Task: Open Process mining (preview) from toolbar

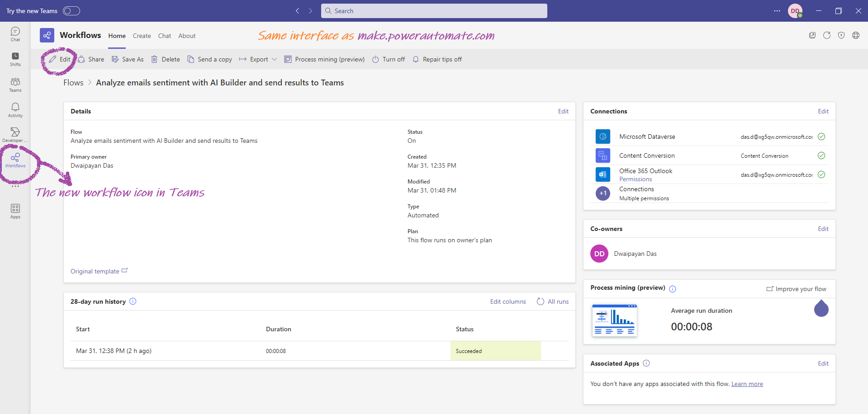Action: coord(324,59)
